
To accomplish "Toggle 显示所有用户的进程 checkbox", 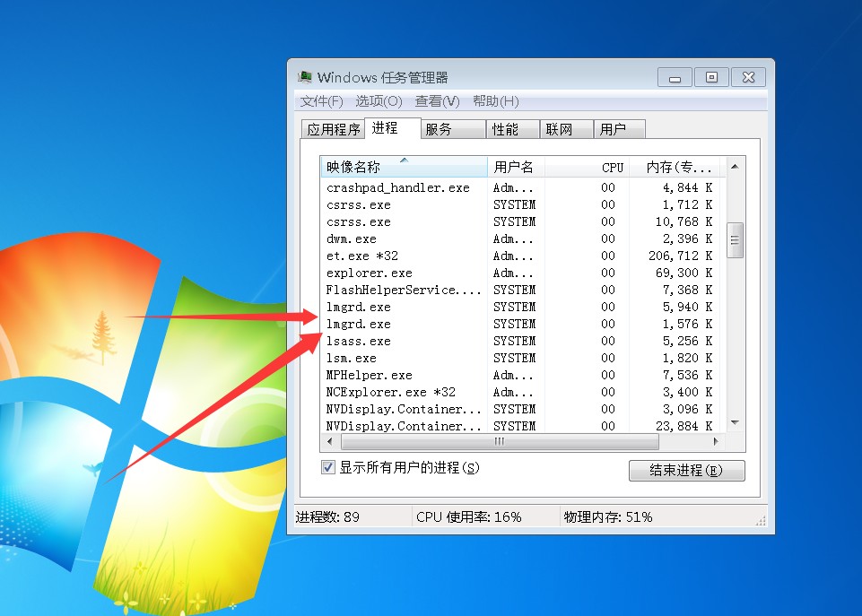I will [328, 467].
